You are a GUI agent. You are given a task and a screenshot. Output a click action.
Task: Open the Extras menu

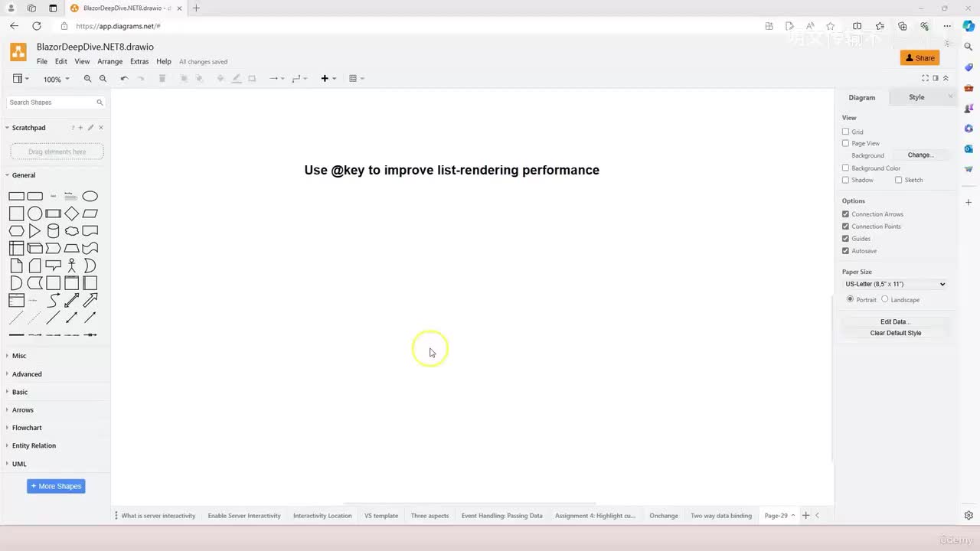139,61
